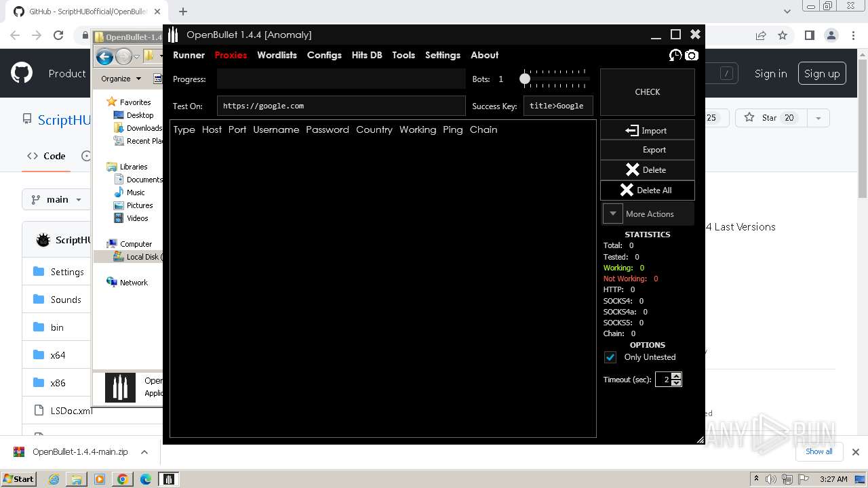Sort proxies by Password column

coord(328,129)
